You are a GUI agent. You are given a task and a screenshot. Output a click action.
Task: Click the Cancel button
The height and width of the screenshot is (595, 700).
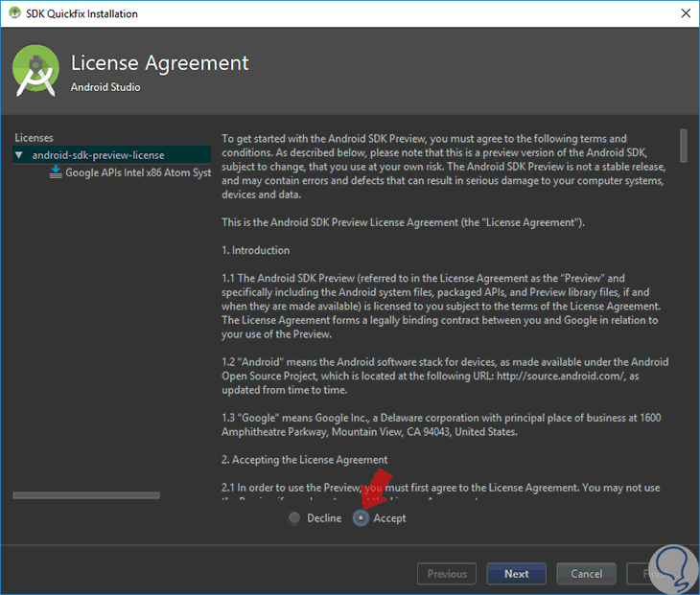click(x=586, y=574)
